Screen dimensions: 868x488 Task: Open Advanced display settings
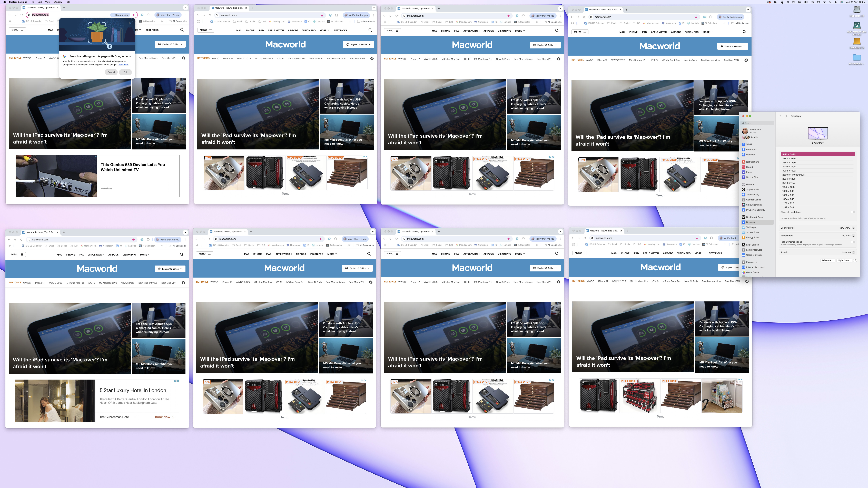tap(827, 260)
